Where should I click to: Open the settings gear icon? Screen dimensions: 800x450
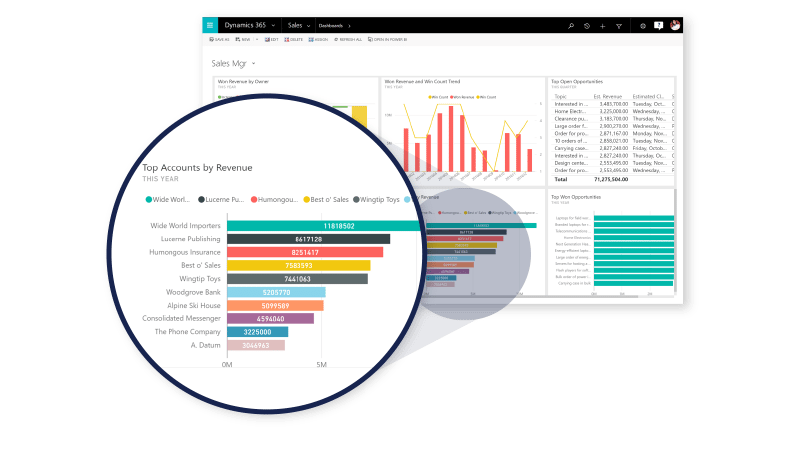click(643, 26)
